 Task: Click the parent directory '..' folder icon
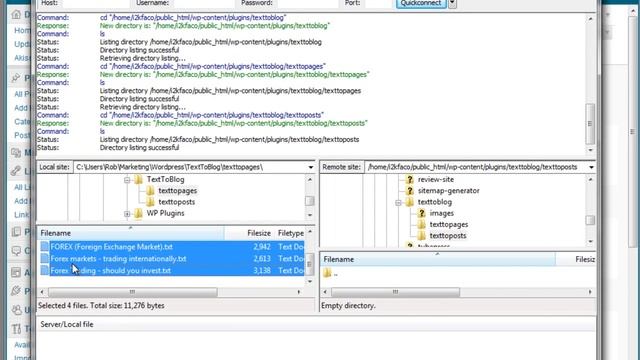click(x=327, y=273)
